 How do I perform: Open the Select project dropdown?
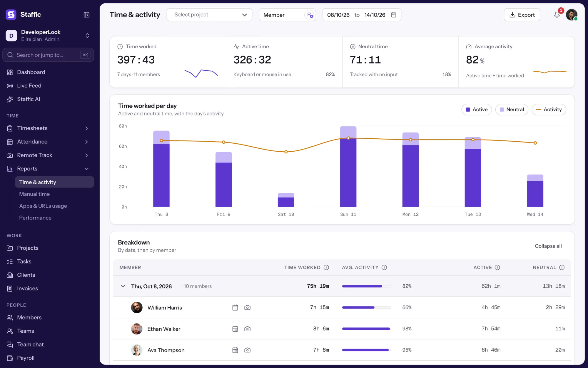coord(209,15)
